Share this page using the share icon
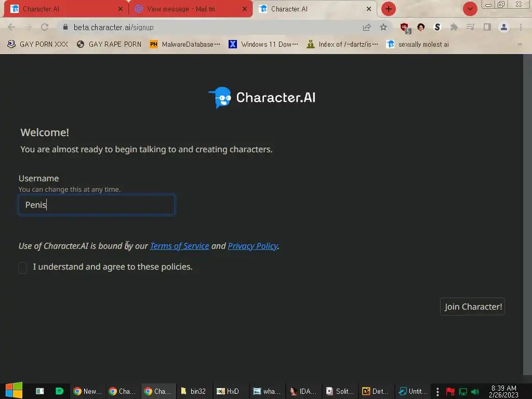Image resolution: width=532 pixels, height=399 pixels. tap(366, 27)
